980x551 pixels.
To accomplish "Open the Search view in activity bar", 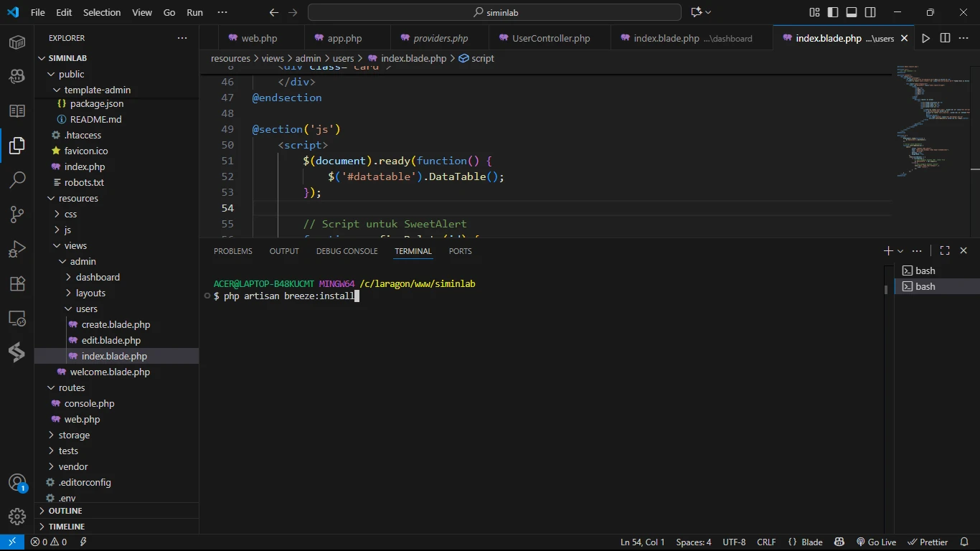I will click(x=17, y=180).
